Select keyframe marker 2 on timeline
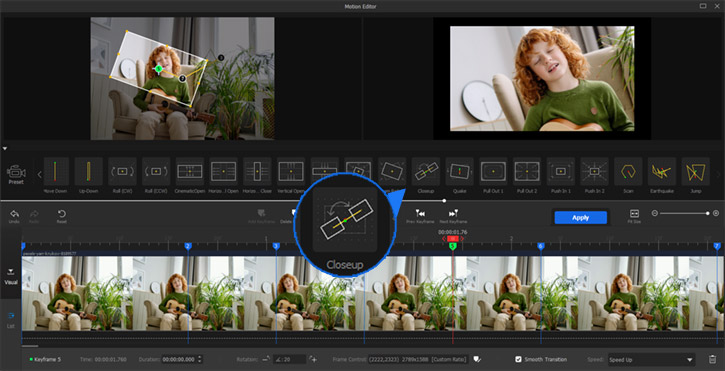Image resolution: width=725 pixels, height=371 pixels. 188,246
